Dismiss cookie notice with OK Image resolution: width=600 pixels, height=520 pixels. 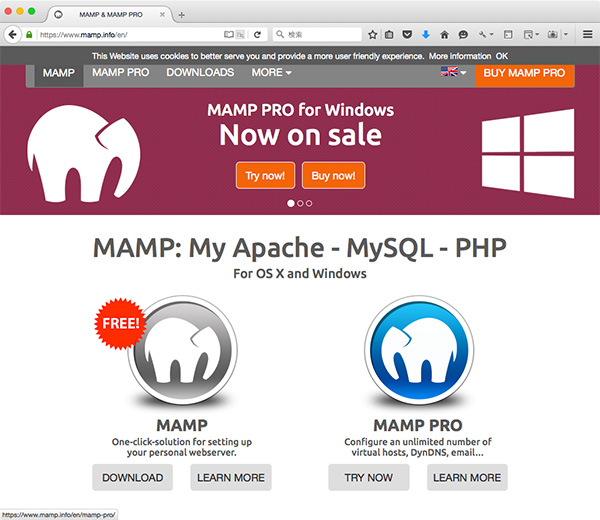tap(502, 56)
